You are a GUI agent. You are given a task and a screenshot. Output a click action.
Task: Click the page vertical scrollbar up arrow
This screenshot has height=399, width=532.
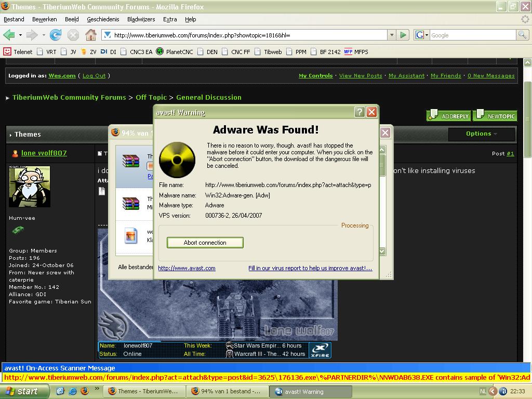point(527,62)
